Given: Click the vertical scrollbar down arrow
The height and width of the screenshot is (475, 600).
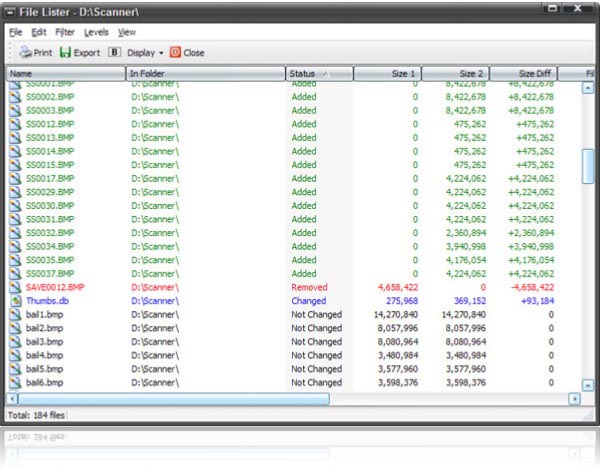Looking at the screenshot, I should tap(588, 382).
